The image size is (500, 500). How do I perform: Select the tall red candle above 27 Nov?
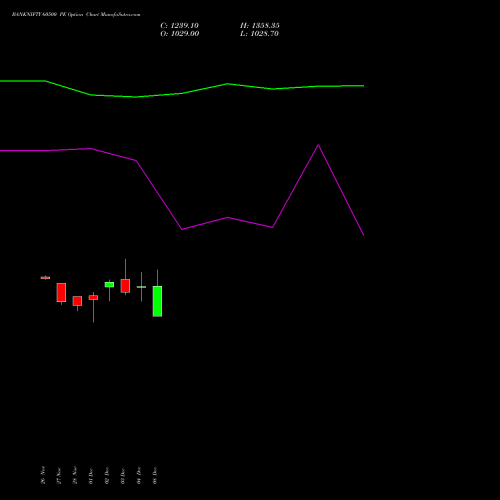click(61, 292)
